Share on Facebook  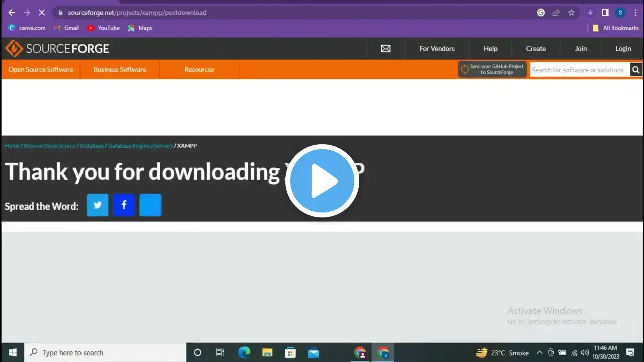click(124, 205)
